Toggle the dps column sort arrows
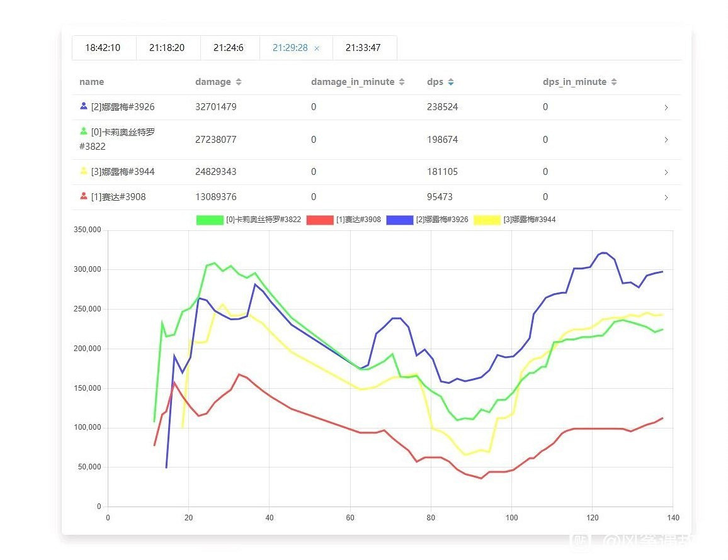The image size is (728, 560). [451, 82]
